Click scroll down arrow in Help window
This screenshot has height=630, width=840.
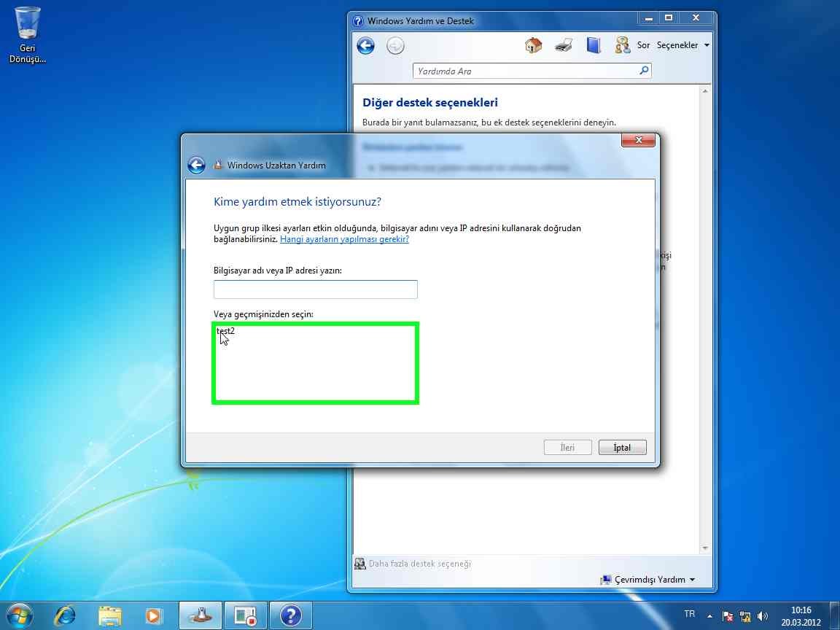coord(705,548)
